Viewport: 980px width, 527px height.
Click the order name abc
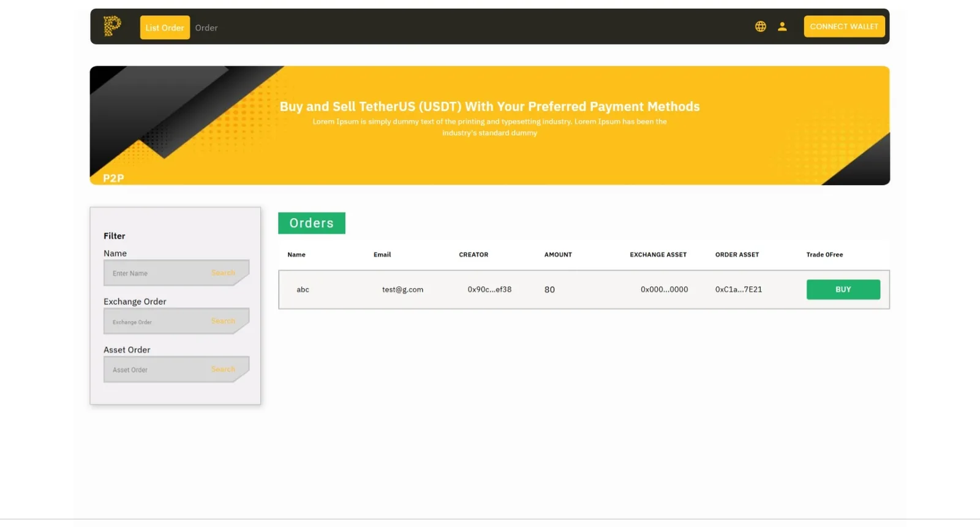coord(303,289)
